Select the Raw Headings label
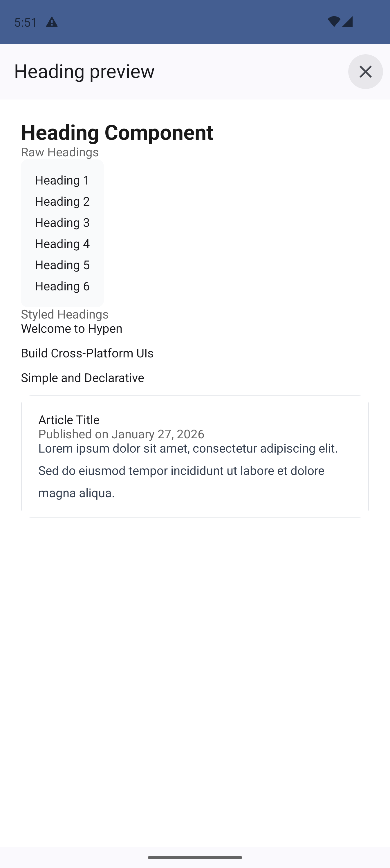The width and height of the screenshot is (390, 868). click(60, 152)
